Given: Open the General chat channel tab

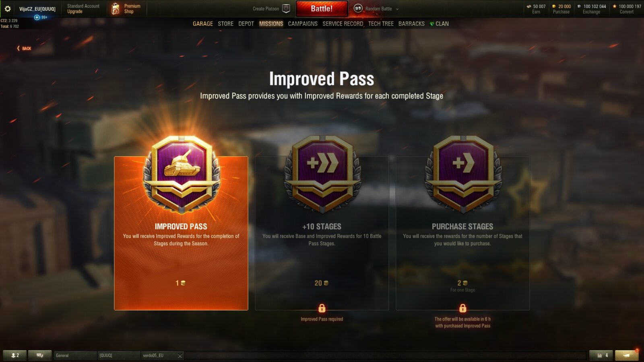Looking at the screenshot, I should click(x=75, y=356).
